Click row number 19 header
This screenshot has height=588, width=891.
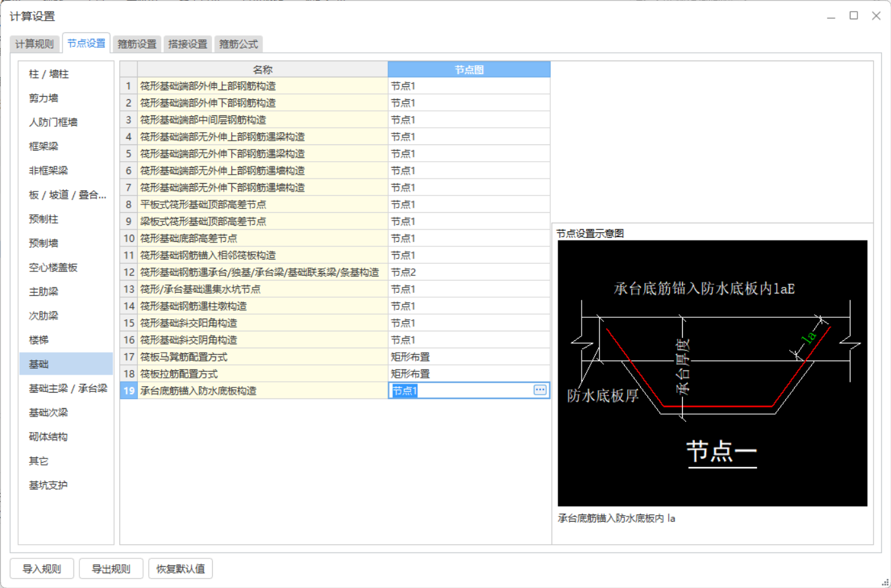coord(129,391)
